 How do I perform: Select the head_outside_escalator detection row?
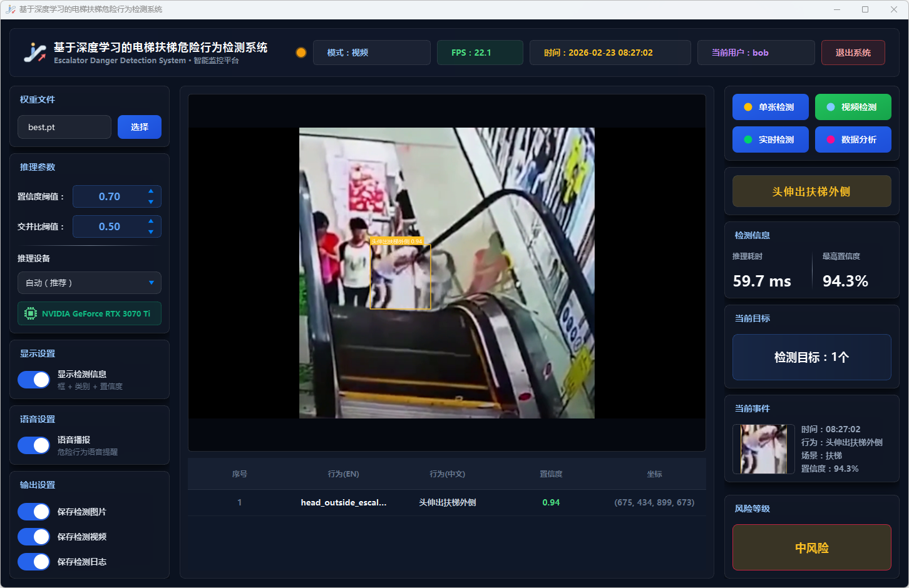click(x=446, y=502)
